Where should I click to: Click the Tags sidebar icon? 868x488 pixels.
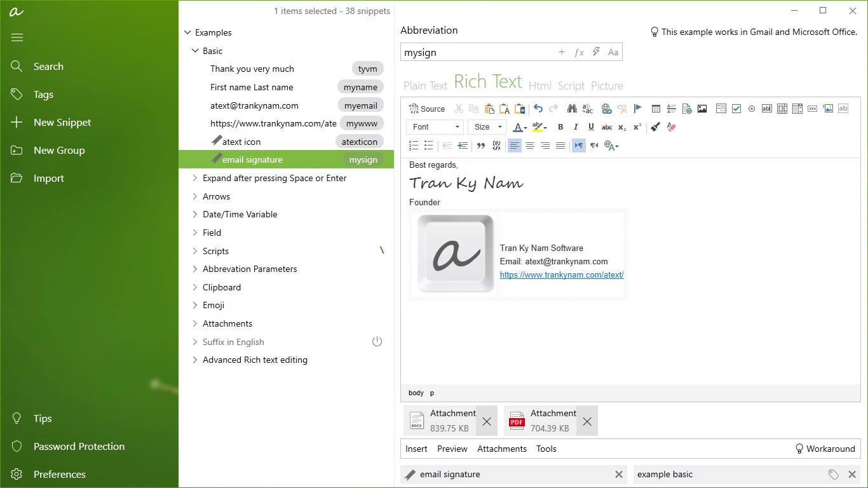tap(17, 94)
